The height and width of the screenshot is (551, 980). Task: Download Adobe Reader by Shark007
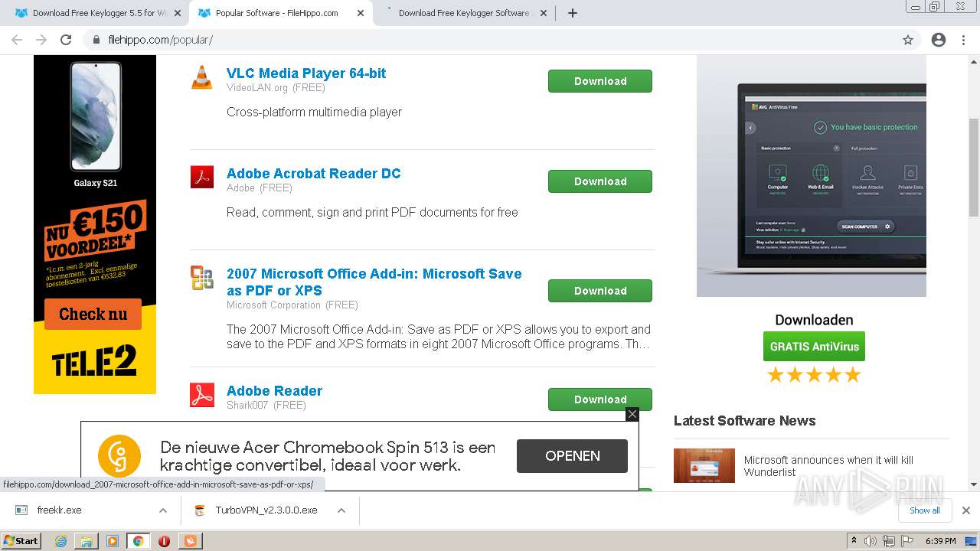point(600,399)
